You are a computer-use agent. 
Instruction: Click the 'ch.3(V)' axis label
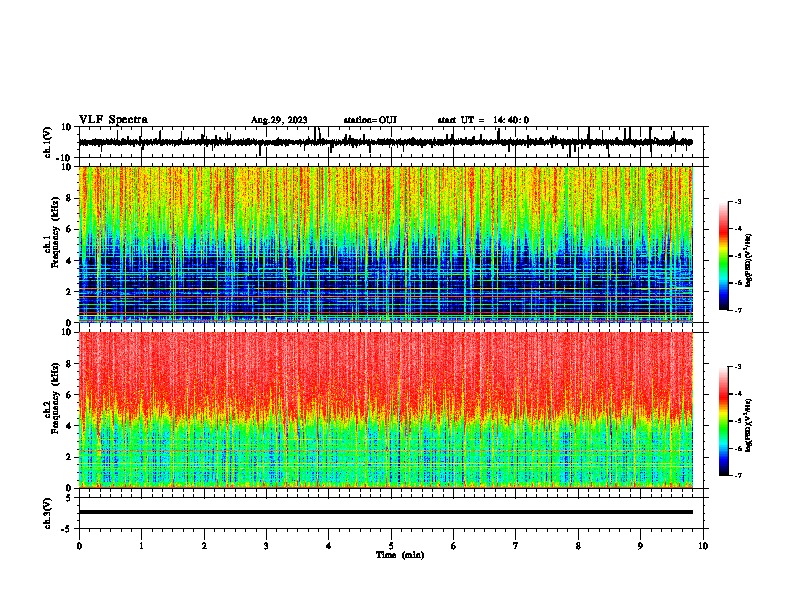point(48,514)
